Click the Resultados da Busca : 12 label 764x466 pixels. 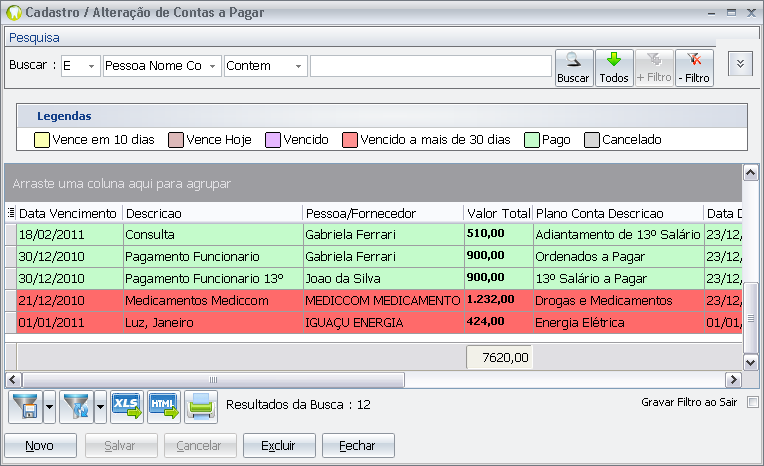pyautogui.click(x=298, y=405)
